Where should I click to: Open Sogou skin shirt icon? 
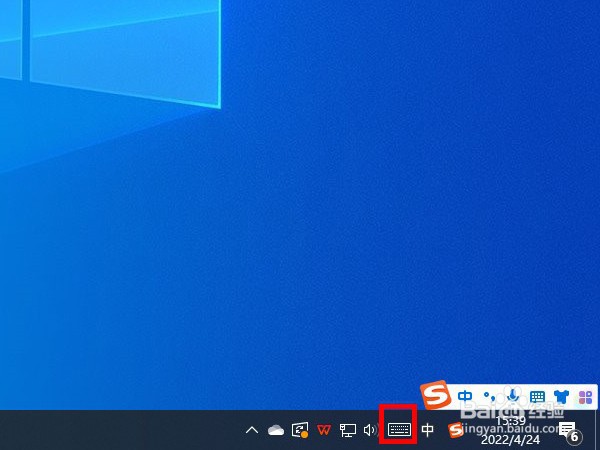(561, 397)
